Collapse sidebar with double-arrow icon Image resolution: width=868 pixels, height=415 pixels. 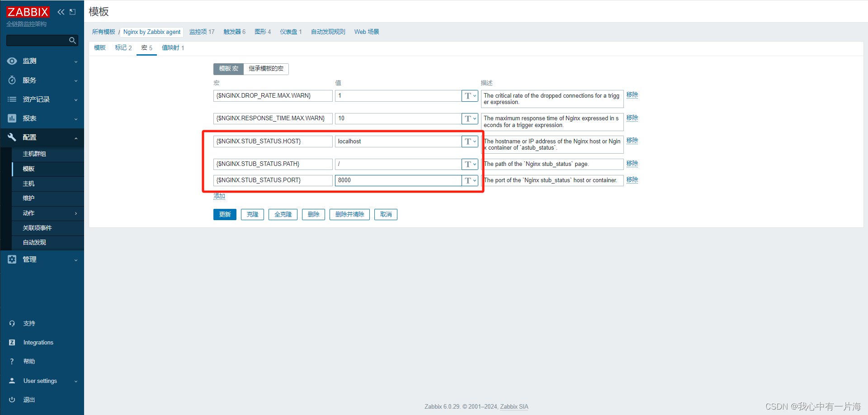coord(61,12)
